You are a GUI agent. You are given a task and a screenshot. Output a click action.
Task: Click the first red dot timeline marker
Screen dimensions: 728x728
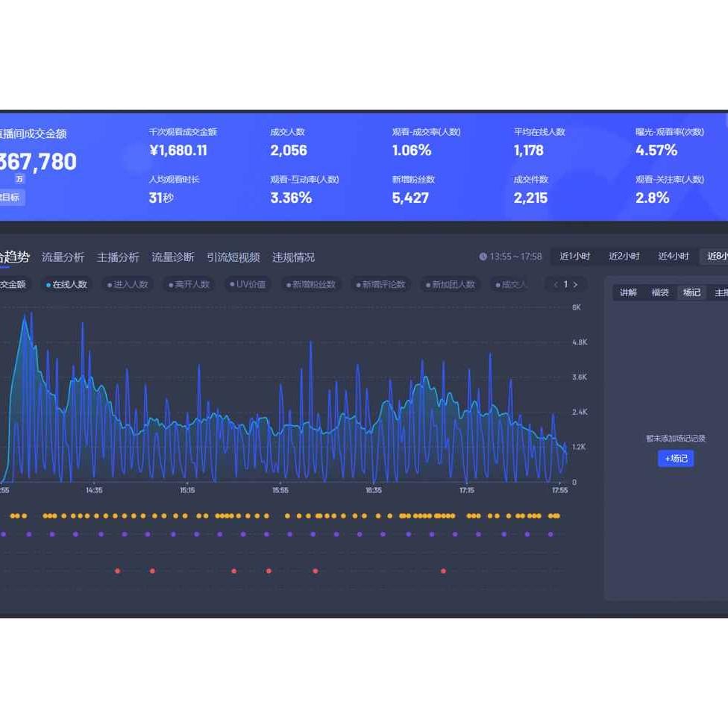[x=117, y=571]
